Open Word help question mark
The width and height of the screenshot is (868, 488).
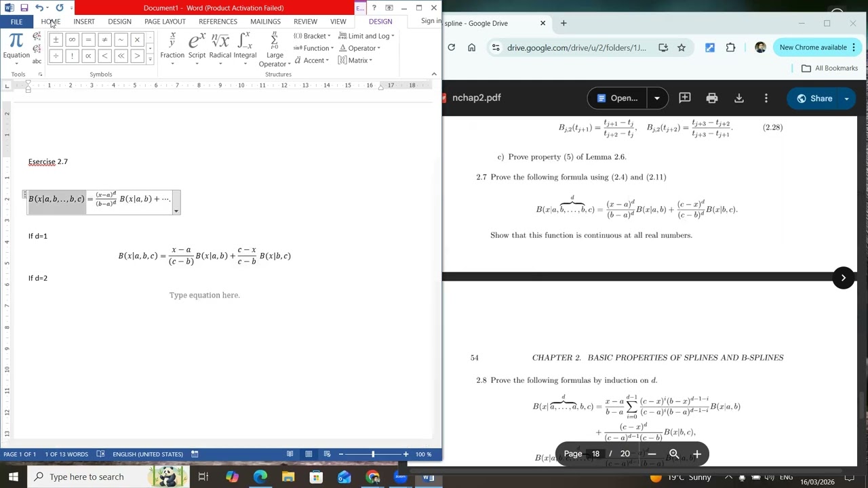374,8
